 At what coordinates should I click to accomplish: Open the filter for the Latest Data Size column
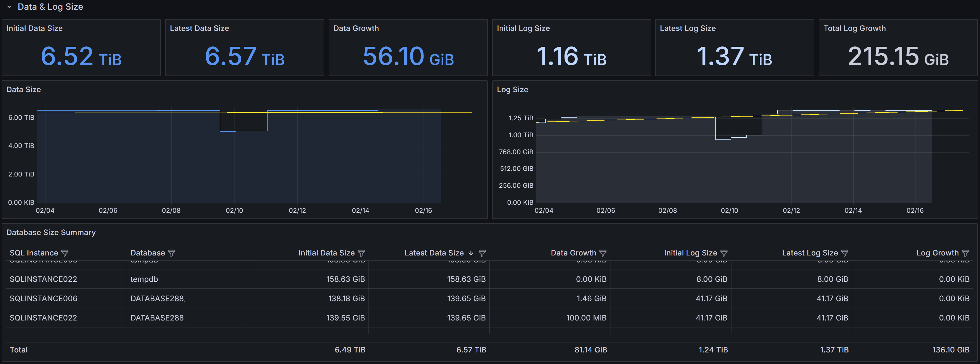[482, 253]
